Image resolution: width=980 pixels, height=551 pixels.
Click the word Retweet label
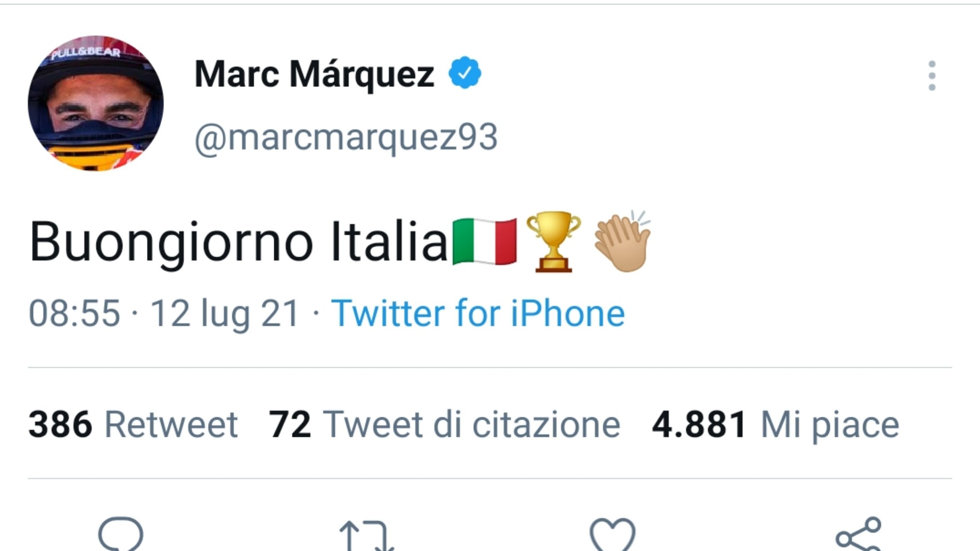171,424
